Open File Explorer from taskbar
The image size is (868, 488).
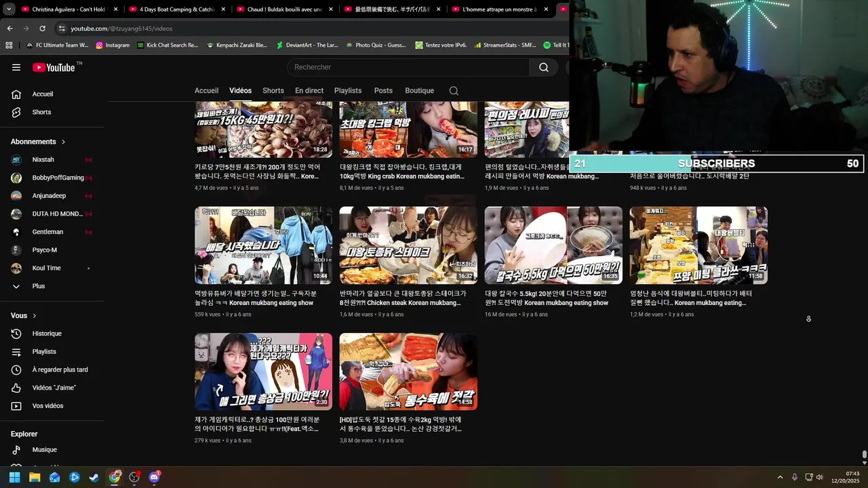35,477
